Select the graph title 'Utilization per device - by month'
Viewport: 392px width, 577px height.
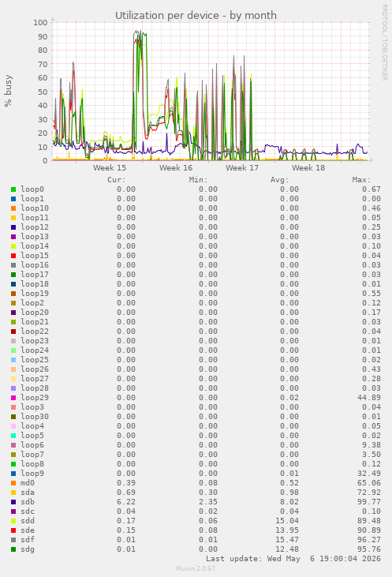tap(196, 16)
